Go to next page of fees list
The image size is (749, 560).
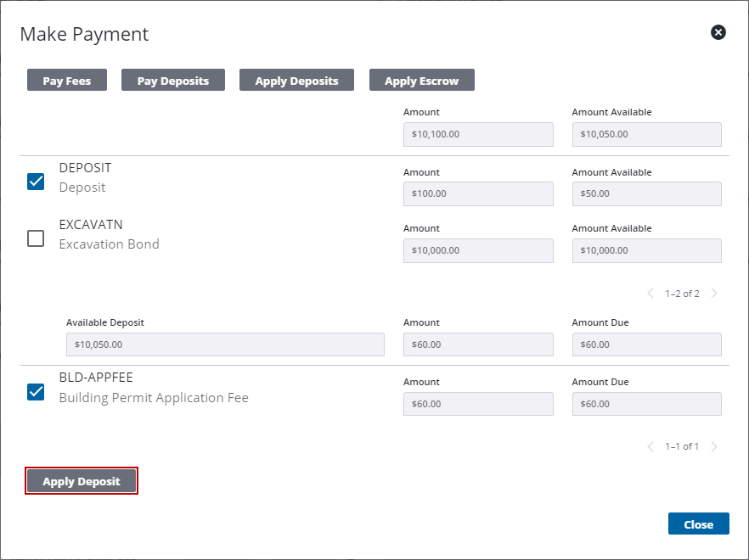pos(714,446)
